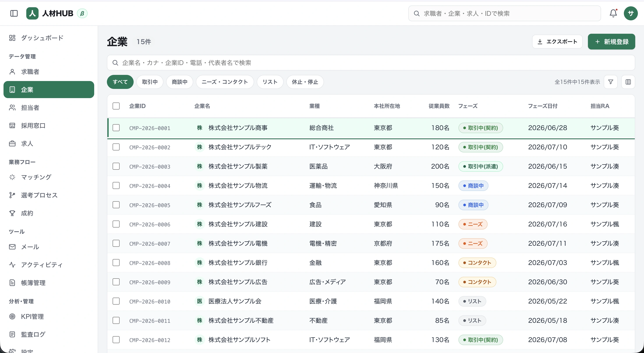Click the filter funnel icon
Screen dimensions: 644x353
coord(610,82)
